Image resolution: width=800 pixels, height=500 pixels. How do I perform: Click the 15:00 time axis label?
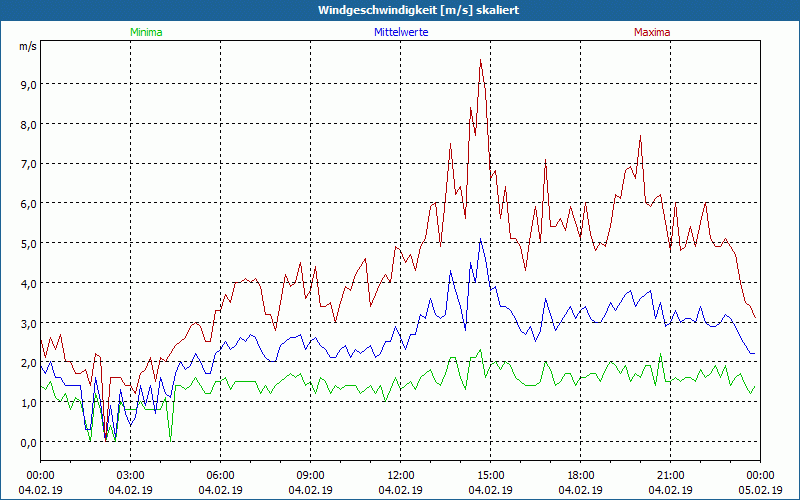point(490,476)
